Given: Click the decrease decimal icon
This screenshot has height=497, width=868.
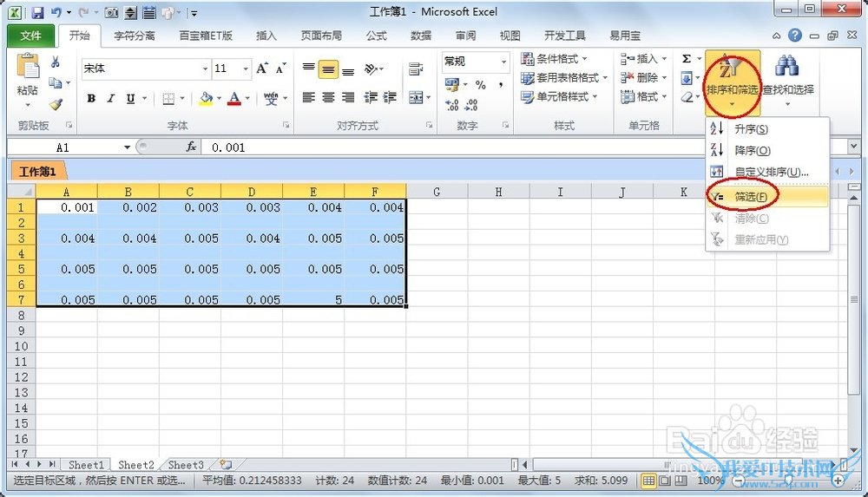Looking at the screenshot, I should click(471, 104).
